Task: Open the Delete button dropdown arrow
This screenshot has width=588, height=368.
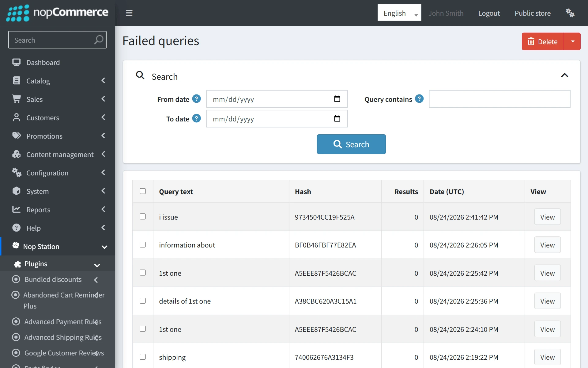Action: click(572, 41)
